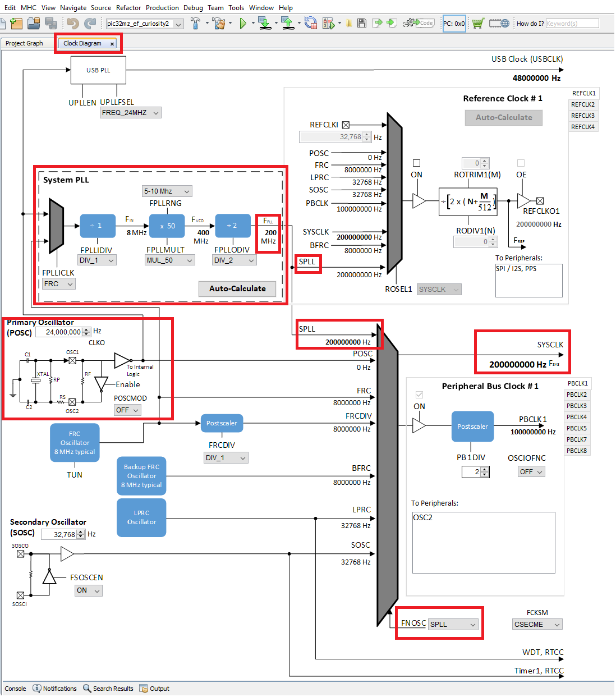Increment the PB1DIV stepper value
Viewport: 616px width, 697px height.
(485, 469)
